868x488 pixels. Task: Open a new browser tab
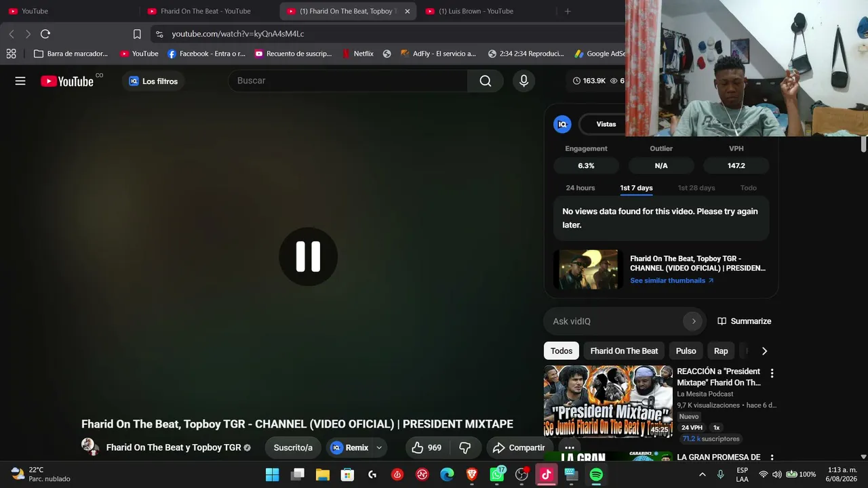(568, 11)
